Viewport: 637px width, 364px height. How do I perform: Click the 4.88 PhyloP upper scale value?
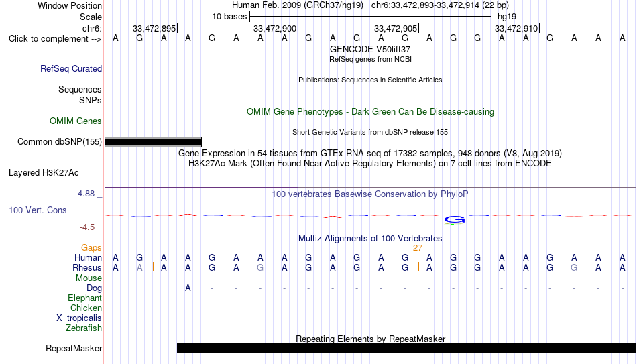[86, 194]
